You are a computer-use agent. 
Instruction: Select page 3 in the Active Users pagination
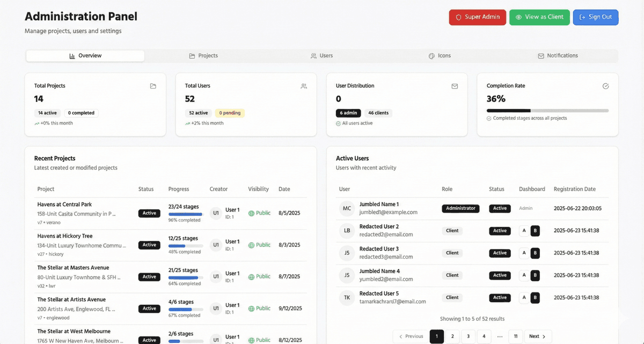[x=468, y=336]
